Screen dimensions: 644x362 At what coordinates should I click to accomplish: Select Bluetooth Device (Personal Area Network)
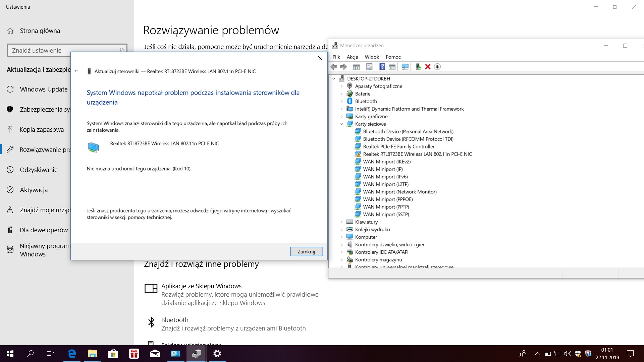point(408,131)
